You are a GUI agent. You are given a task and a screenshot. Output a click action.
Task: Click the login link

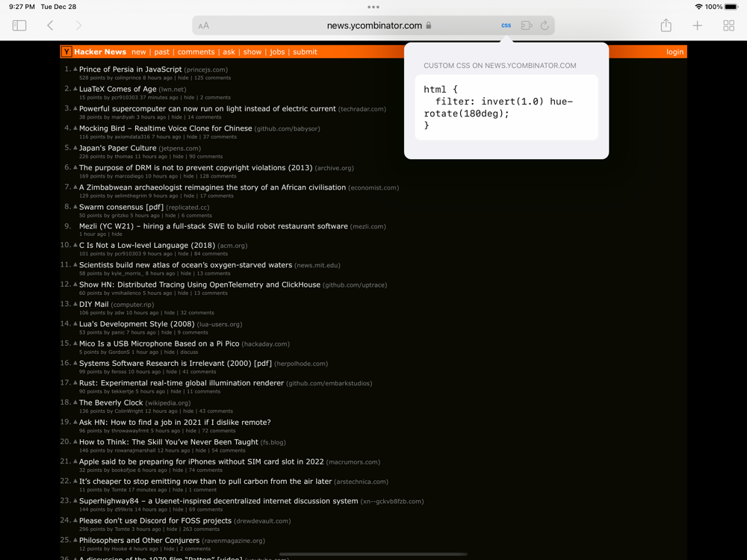click(675, 52)
